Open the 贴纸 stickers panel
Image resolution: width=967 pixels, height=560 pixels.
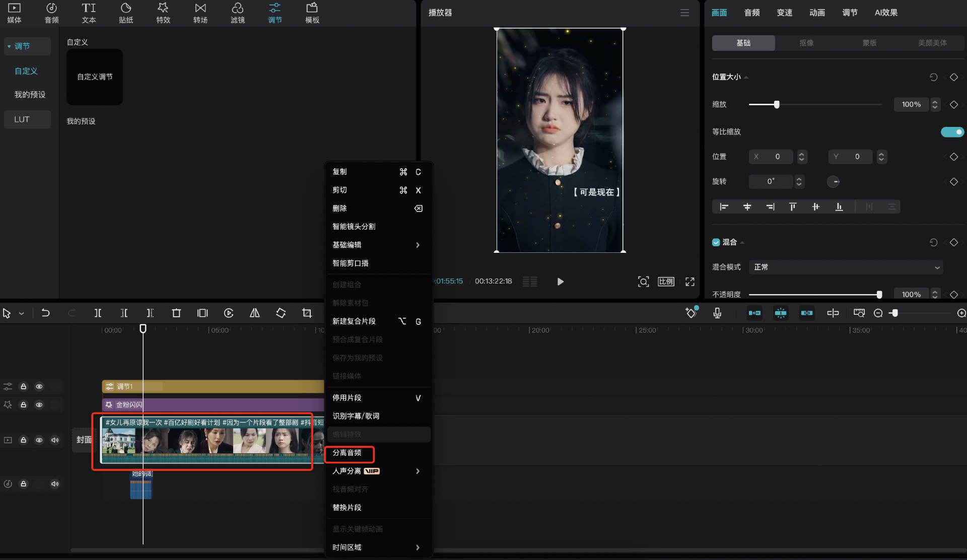click(x=126, y=13)
